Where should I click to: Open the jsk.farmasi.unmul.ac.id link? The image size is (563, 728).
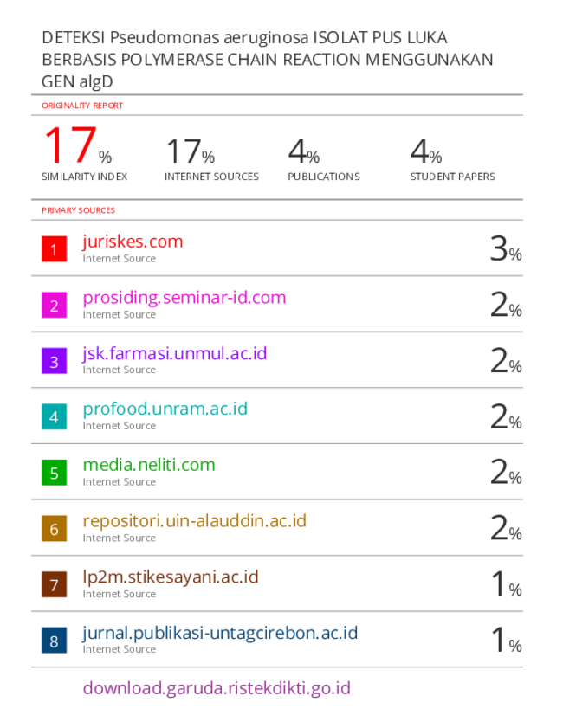[x=175, y=353]
